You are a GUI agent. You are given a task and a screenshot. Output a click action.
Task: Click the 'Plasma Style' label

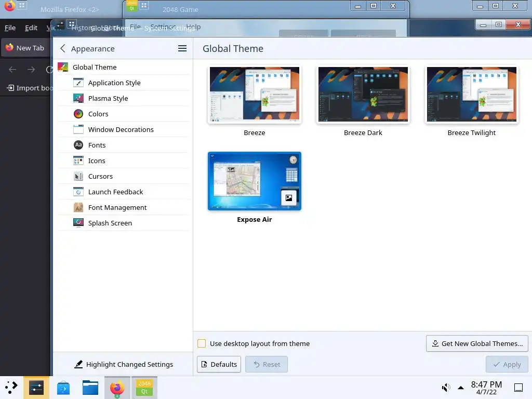[x=108, y=98]
